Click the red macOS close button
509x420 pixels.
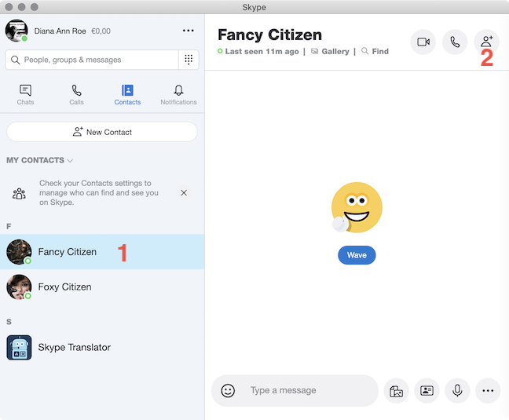(9, 7)
